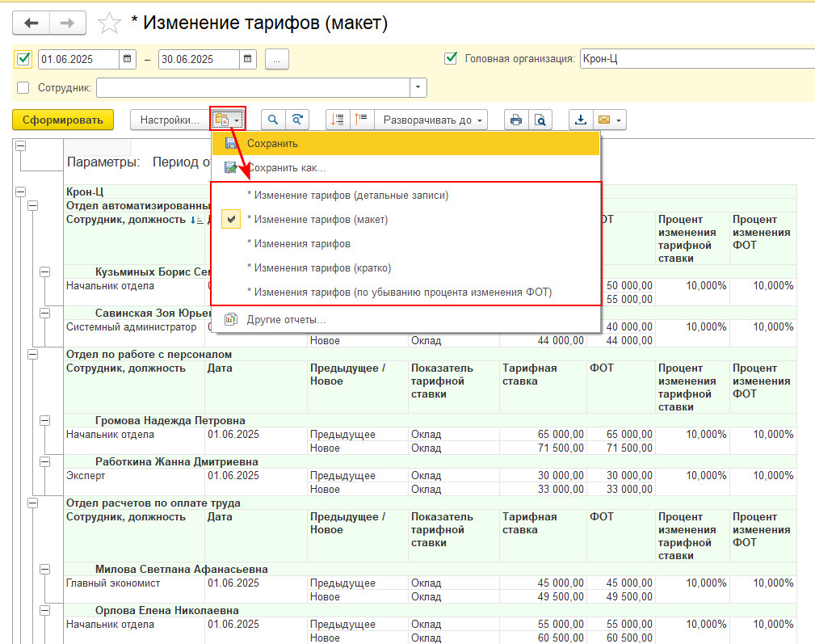815x644 pixels.
Task: Collapse Отдел по работе с персоналом group
Action: 33,355
